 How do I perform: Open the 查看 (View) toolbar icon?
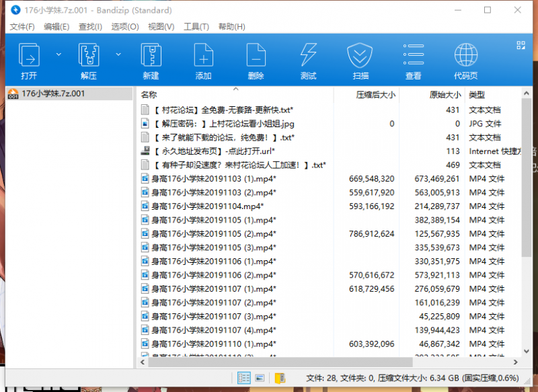(413, 60)
